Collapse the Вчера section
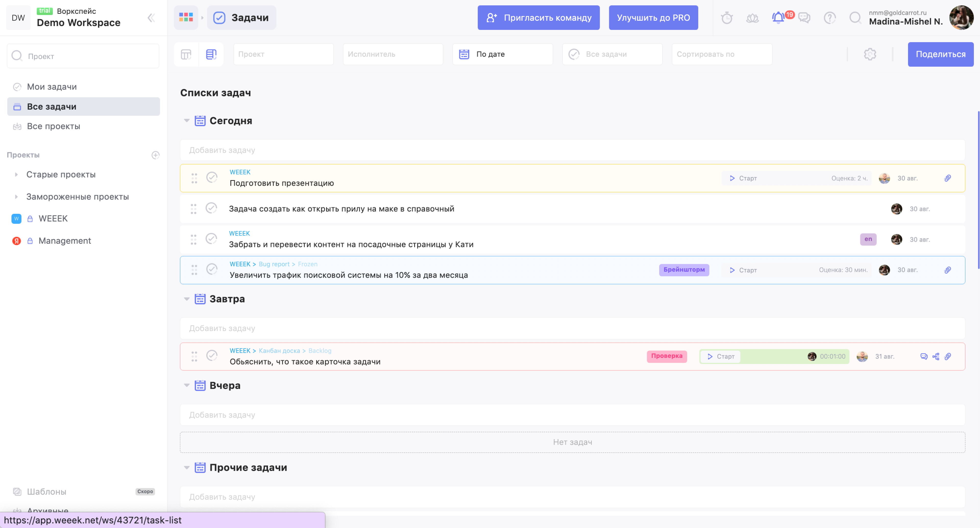Viewport: 980px width, 528px height. 186,385
